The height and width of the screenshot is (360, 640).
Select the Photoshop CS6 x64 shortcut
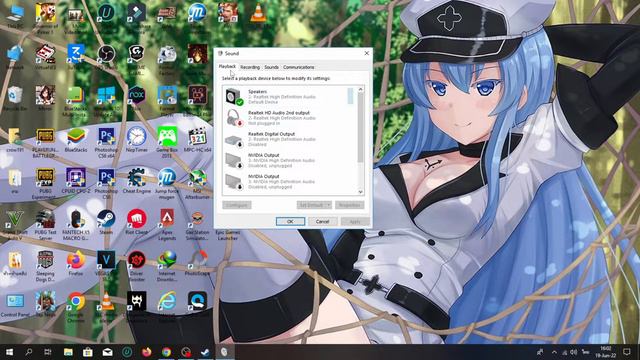pyautogui.click(x=106, y=142)
